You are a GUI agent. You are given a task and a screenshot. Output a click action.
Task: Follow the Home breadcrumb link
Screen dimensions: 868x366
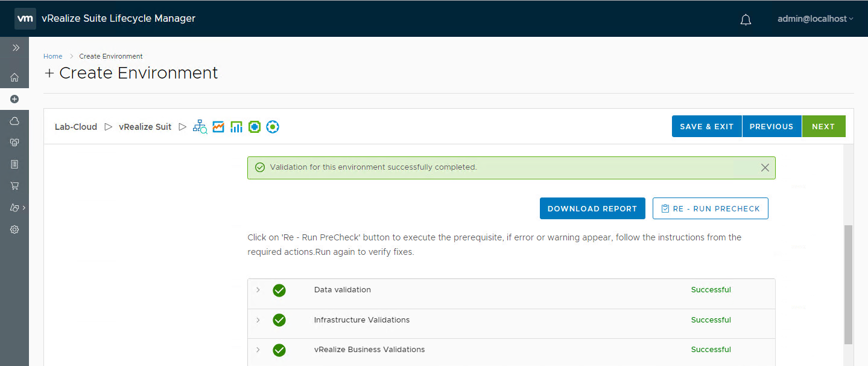pos(52,56)
